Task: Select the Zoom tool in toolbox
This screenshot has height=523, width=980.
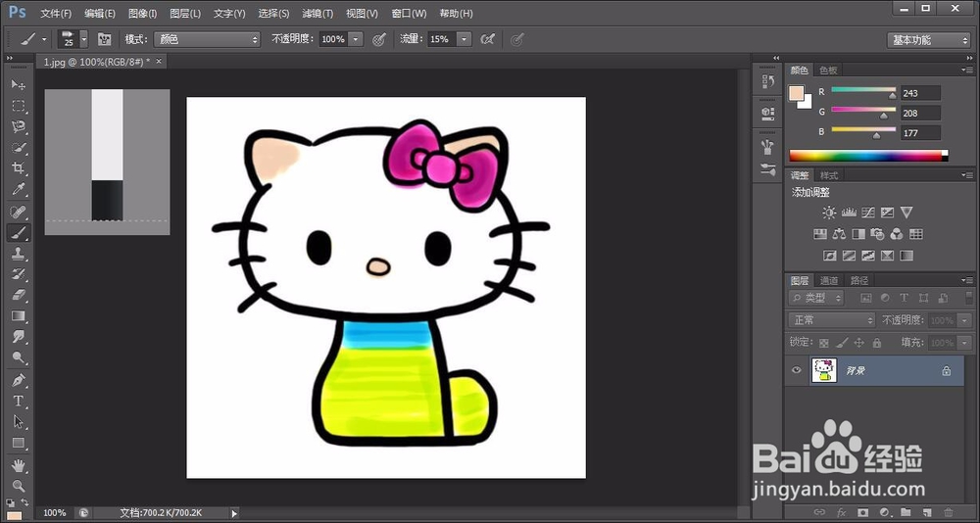Action: (x=18, y=486)
